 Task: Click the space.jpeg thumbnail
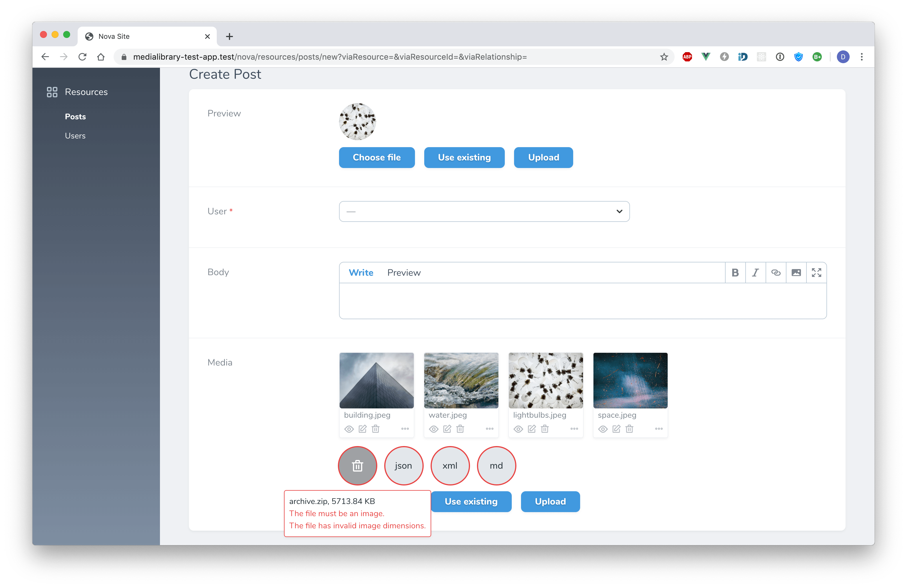(x=631, y=380)
